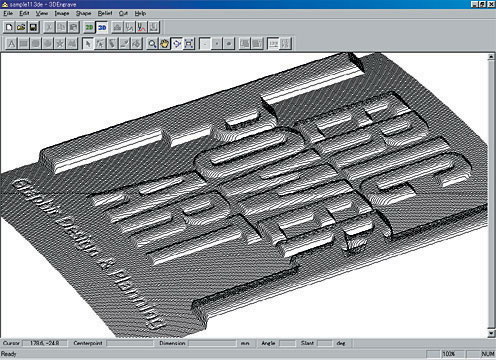The height and width of the screenshot is (360, 496).
Task: Activate the Rotate view tool
Action: tap(177, 44)
